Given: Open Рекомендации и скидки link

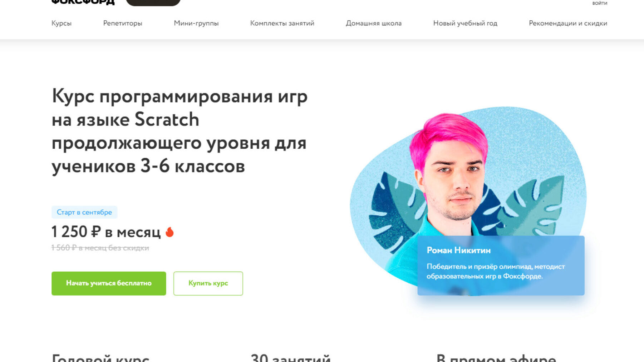Looking at the screenshot, I should (x=568, y=23).
